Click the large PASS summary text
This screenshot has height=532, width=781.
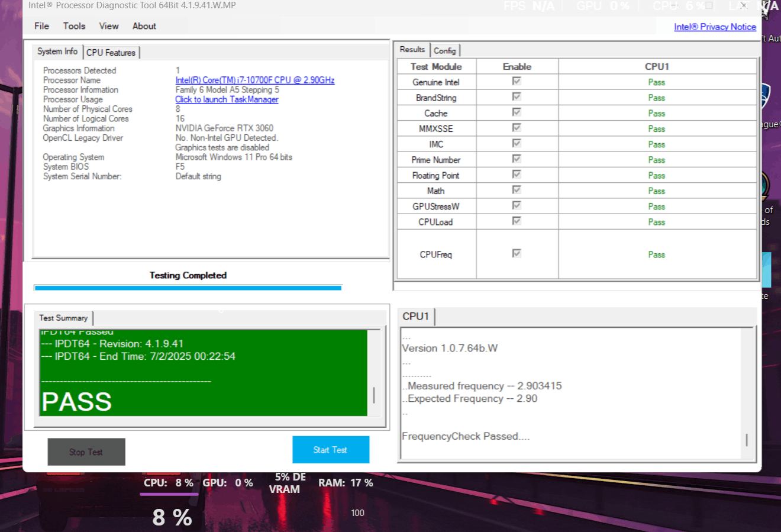tap(77, 402)
